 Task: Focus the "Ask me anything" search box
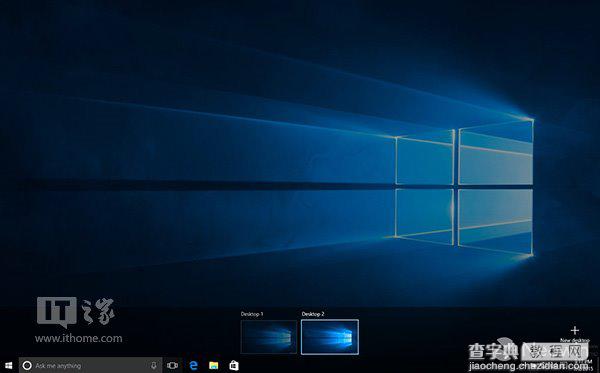click(x=90, y=366)
